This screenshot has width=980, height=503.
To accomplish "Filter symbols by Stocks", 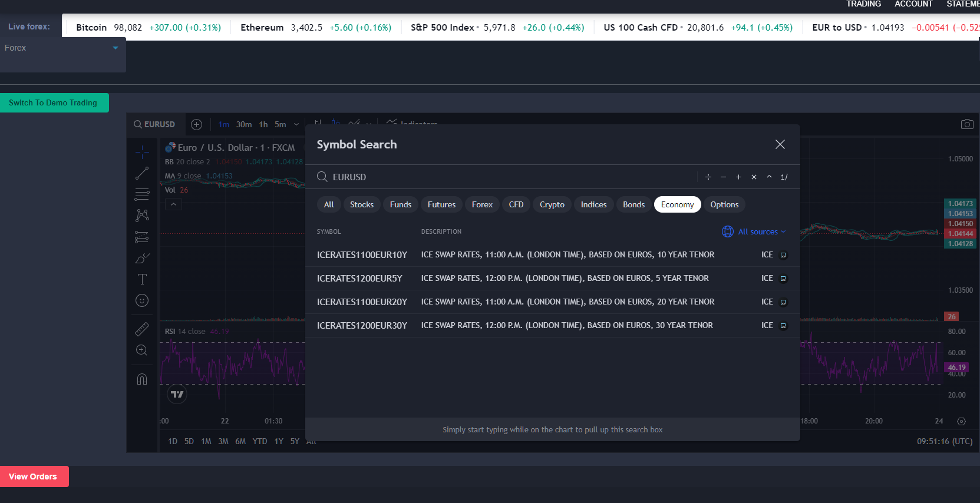I will pyautogui.click(x=362, y=204).
